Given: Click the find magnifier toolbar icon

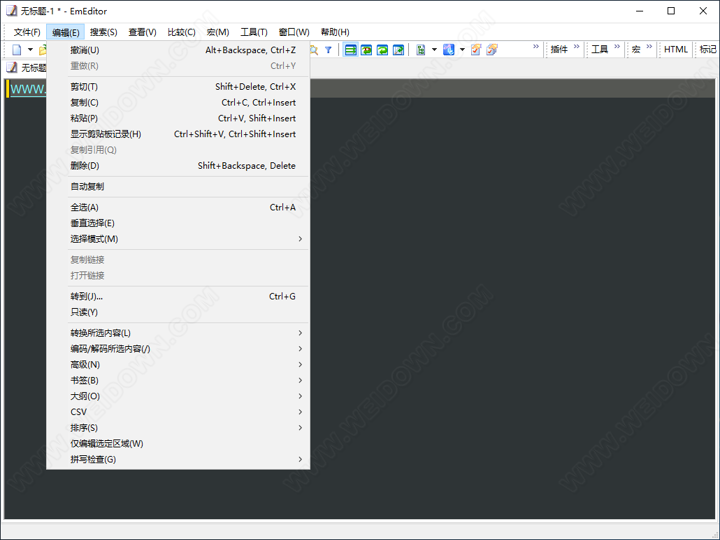Looking at the screenshot, I should tap(314, 50).
